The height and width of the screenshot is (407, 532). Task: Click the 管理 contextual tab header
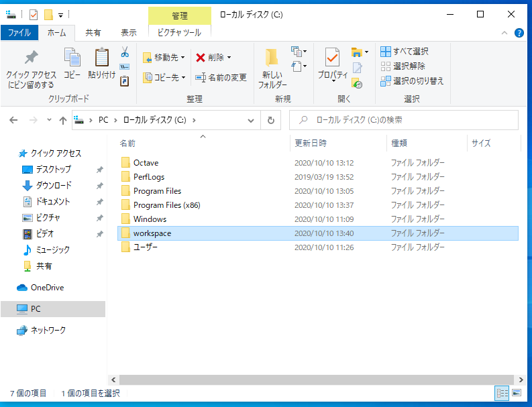180,15
